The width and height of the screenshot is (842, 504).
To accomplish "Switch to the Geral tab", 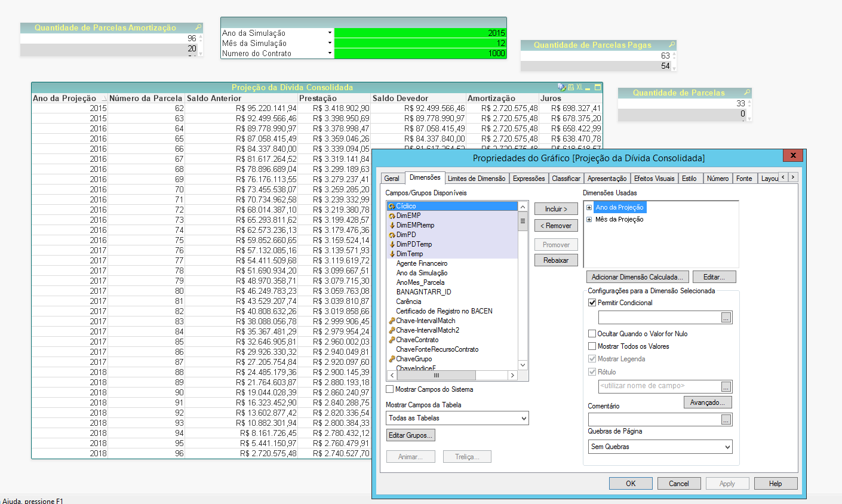I will pyautogui.click(x=392, y=179).
